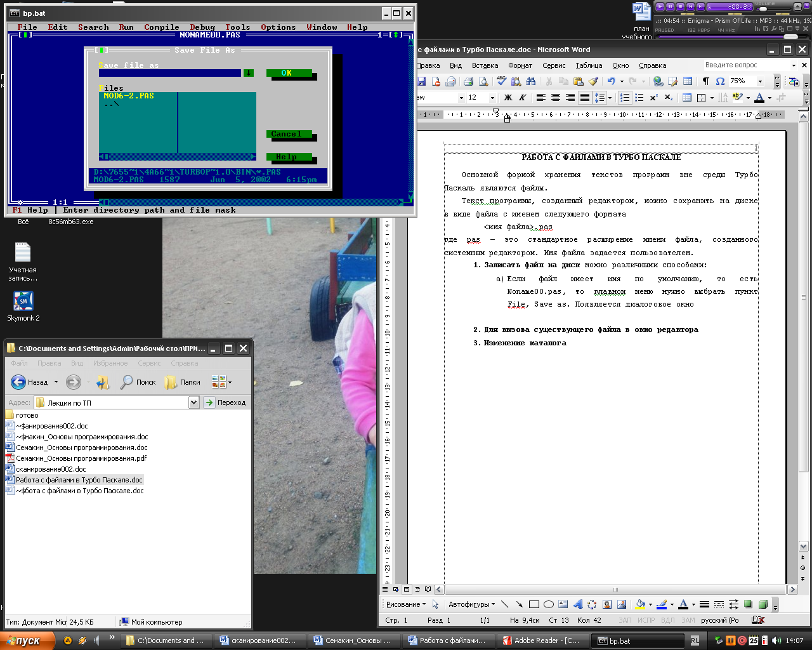Expand the Explorer address bar dropdown
The image size is (812, 650).
point(193,402)
